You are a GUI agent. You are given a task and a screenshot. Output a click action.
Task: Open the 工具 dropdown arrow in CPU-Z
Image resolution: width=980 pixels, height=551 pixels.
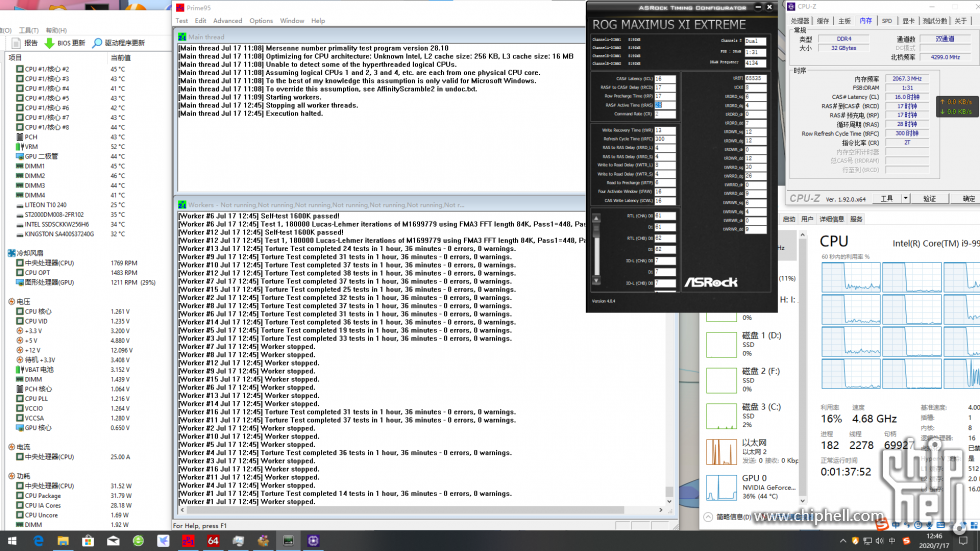click(x=905, y=199)
